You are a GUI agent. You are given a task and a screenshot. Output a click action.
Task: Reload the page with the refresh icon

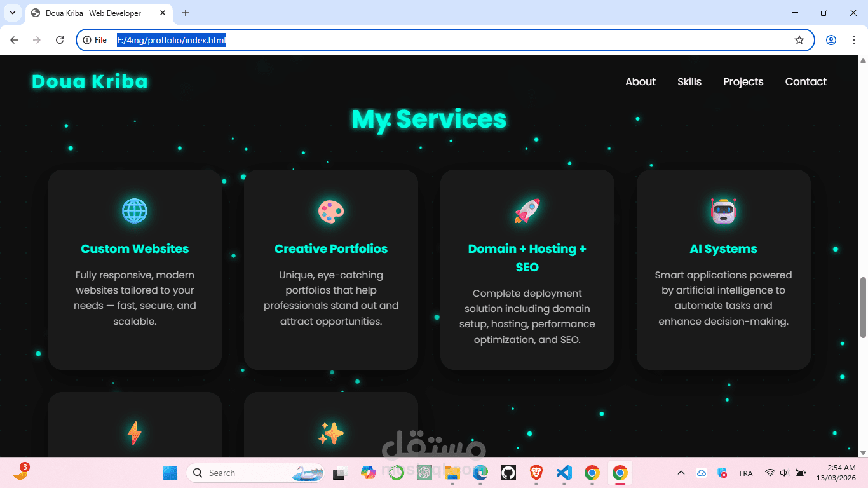pos(60,40)
